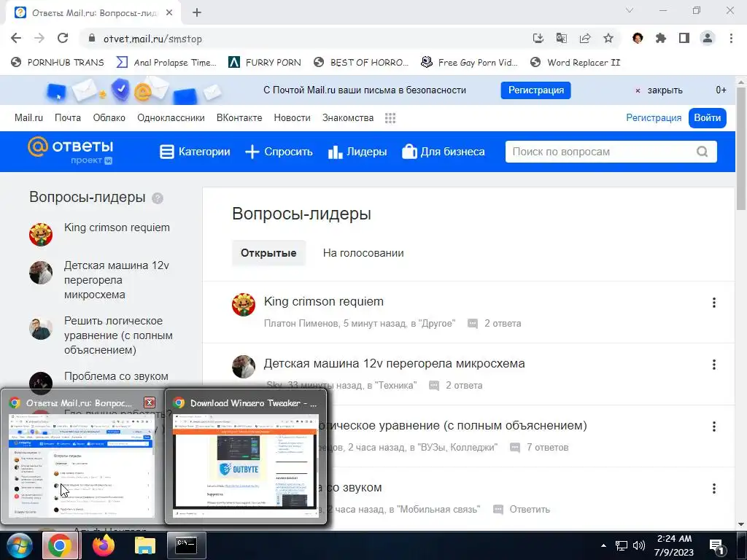Screen dimensions: 747x560
Task: Click the Регистрация link near Войти
Action: click(654, 117)
